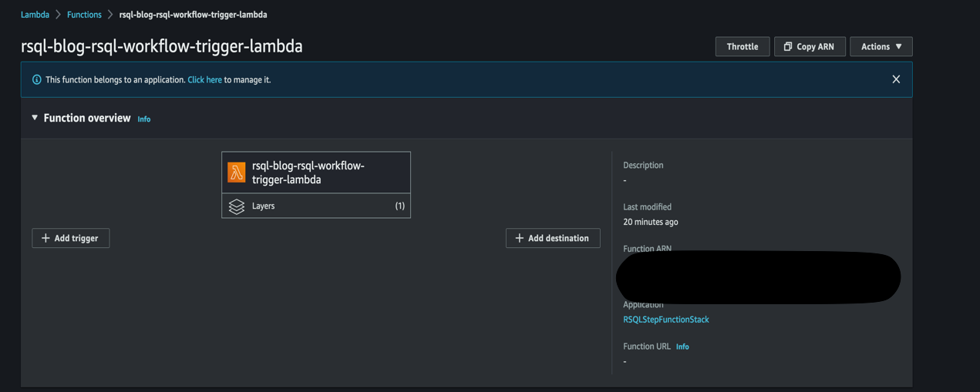Click the current function name in breadcrumb

pos(193,15)
